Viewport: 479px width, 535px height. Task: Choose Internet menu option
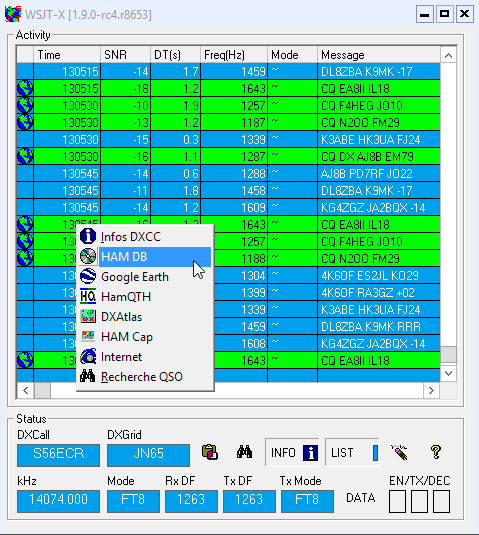[145, 357]
